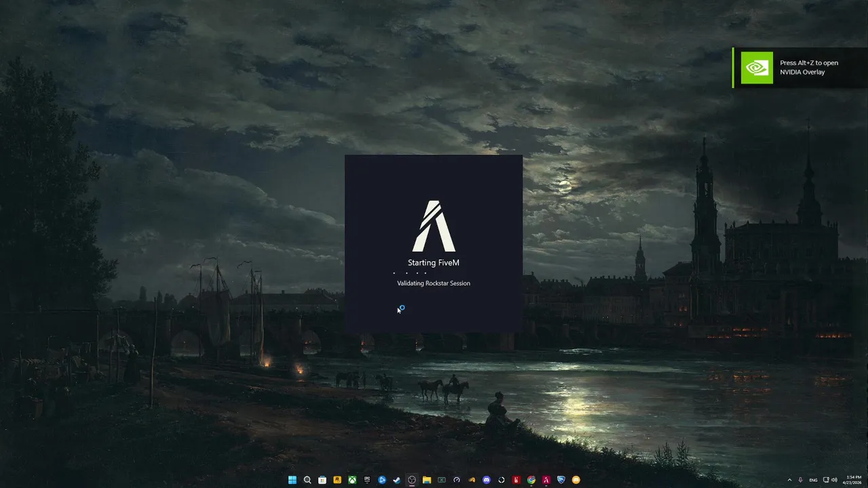Switch to OBS Studio in taskbar
This screenshot has width=868, height=488.
pos(412,480)
